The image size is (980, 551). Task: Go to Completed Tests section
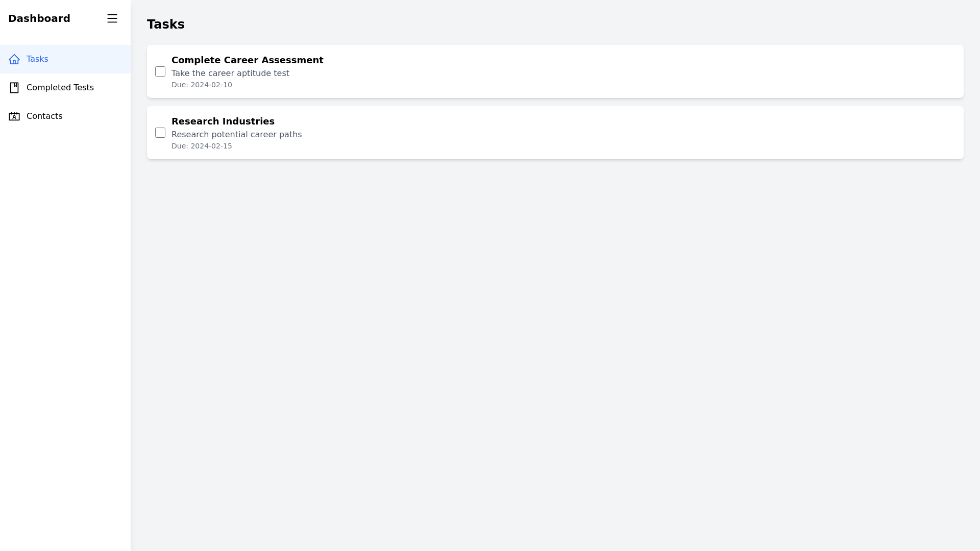(60, 88)
